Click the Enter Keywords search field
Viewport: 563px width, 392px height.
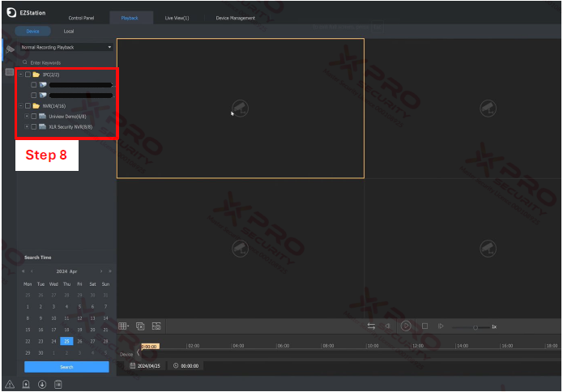(66, 62)
